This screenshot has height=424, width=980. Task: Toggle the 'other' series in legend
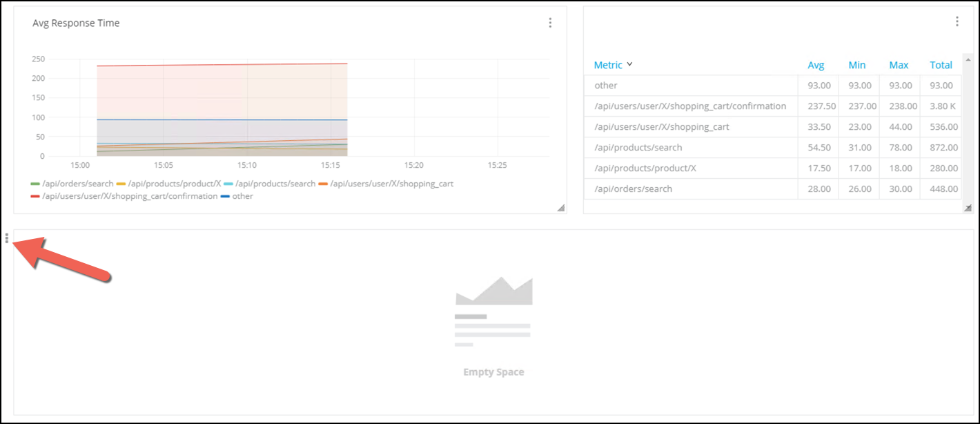[242, 196]
